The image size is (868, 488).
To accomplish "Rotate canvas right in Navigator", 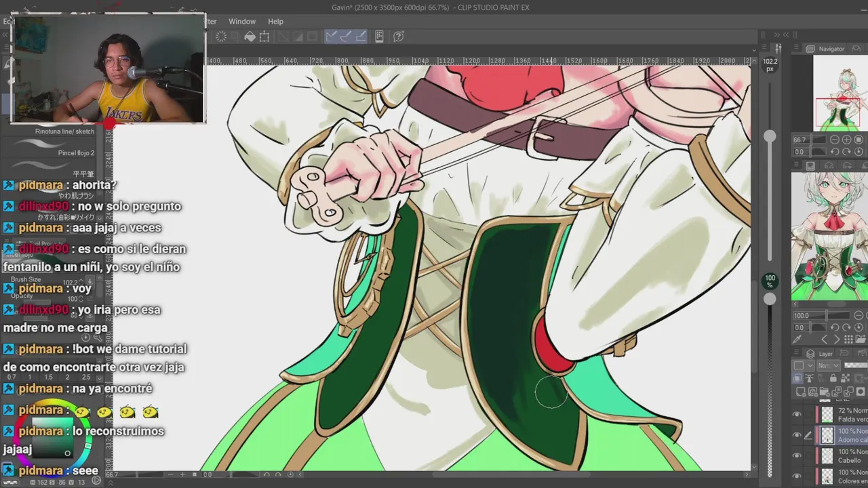I will point(847,152).
